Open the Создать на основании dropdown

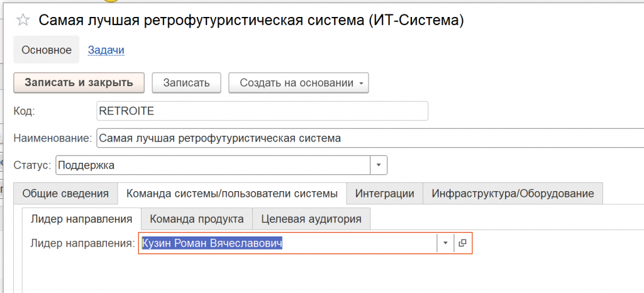click(x=298, y=82)
